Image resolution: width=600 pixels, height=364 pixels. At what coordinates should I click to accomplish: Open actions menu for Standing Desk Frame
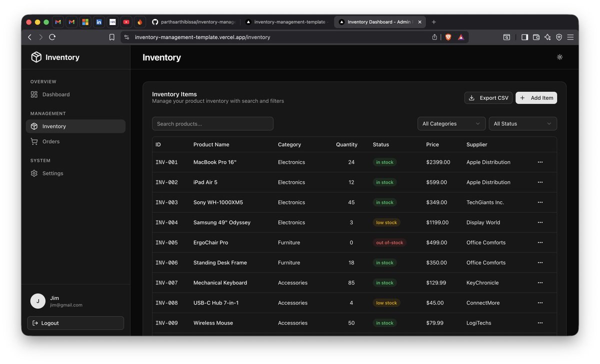pyautogui.click(x=540, y=262)
